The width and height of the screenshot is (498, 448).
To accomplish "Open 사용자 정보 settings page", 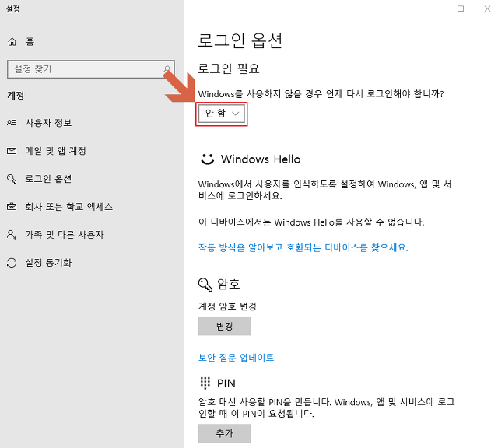I will tap(48, 123).
